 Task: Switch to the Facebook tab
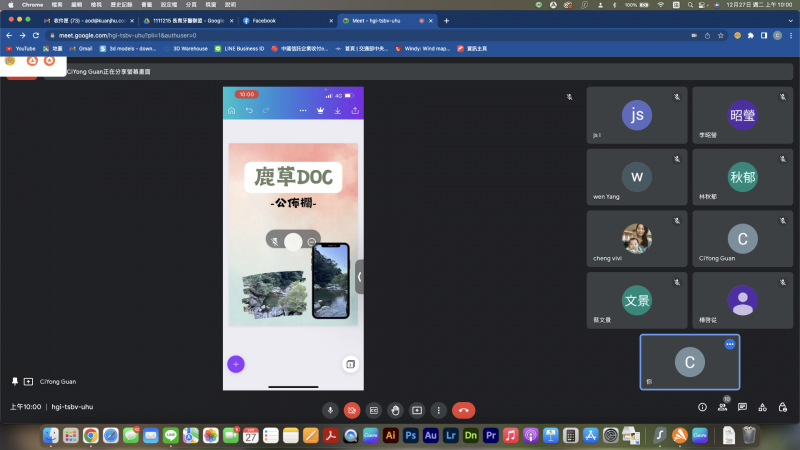point(287,20)
